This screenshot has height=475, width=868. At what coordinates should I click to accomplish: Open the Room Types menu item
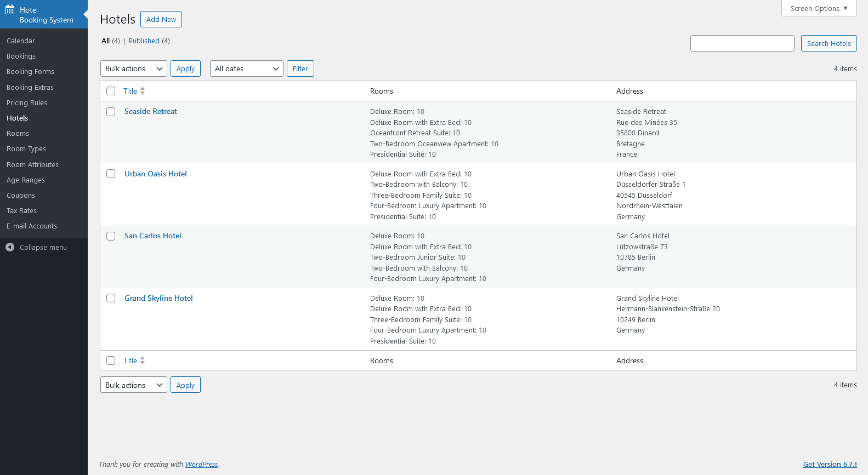26,149
